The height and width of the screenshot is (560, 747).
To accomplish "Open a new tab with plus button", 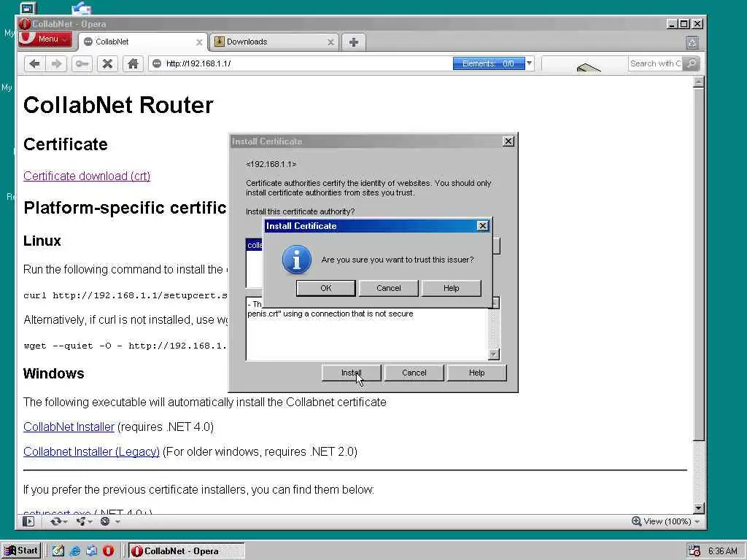I will coord(354,42).
